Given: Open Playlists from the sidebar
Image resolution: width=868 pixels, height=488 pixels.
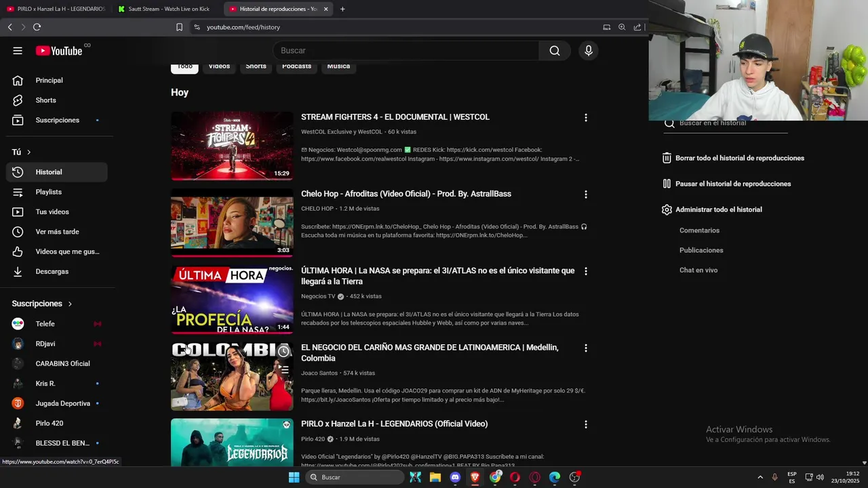Looking at the screenshot, I should (57, 192).
